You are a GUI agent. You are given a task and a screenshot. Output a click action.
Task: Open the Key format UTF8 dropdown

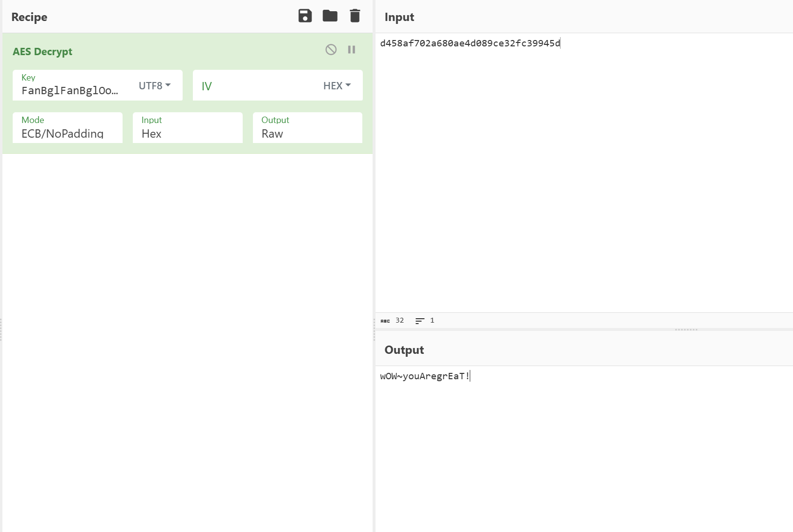point(154,86)
